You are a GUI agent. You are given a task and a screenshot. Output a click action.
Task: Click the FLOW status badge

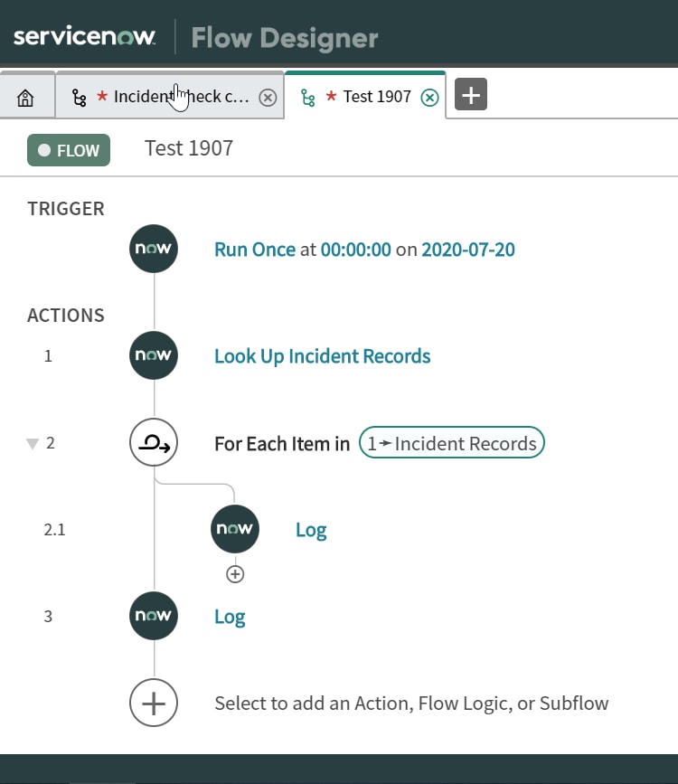click(x=69, y=150)
